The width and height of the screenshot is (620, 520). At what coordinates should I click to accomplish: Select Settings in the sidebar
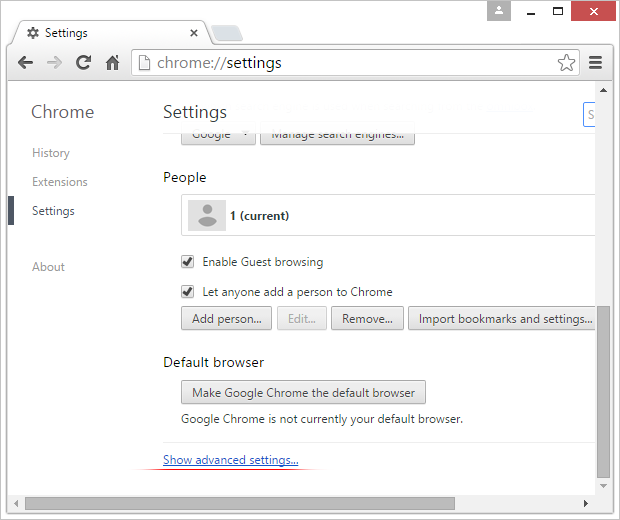tap(53, 211)
